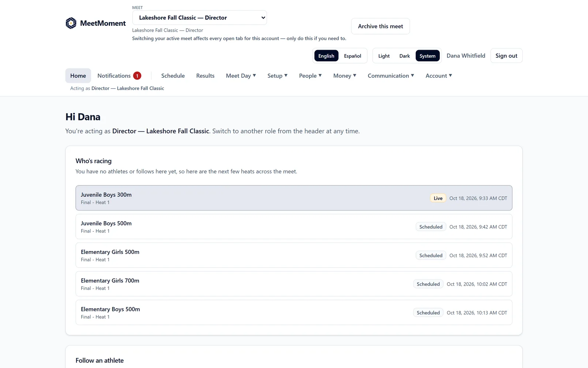Click the Oct 18, 2026, 10:13 AM CDT time

point(477,313)
